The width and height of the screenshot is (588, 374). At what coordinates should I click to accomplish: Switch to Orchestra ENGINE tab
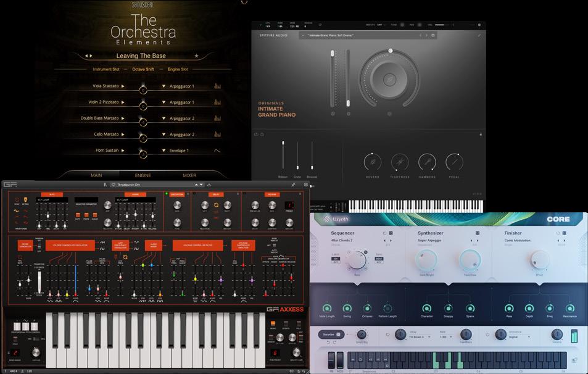[x=143, y=175]
